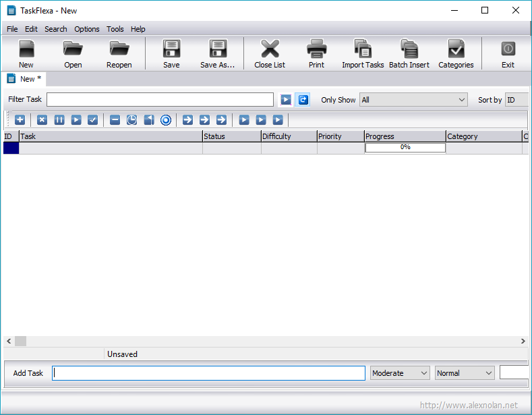Click the Reopen folder icon
Screen dimensions: 532x415
click(119, 54)
